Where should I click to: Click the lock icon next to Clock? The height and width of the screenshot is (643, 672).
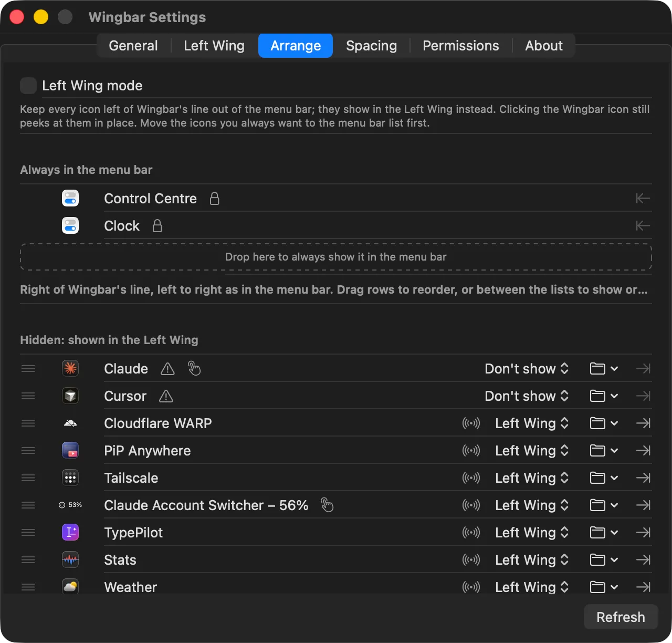[157, 225]
